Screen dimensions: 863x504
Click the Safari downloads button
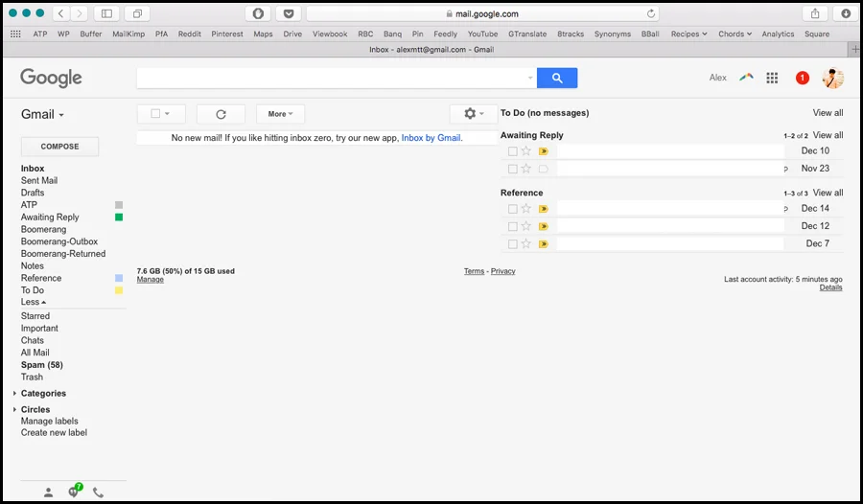[846, 13]
